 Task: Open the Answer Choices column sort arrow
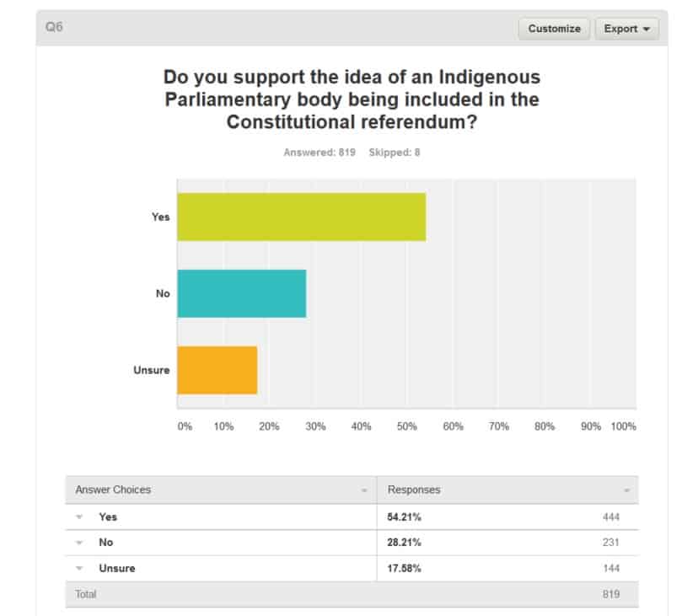364,490
